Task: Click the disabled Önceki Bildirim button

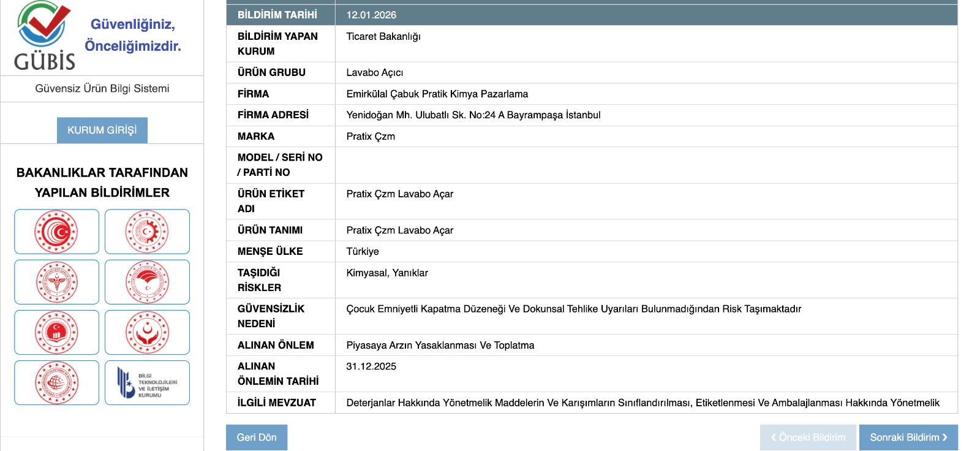Action: coord(808,438)
